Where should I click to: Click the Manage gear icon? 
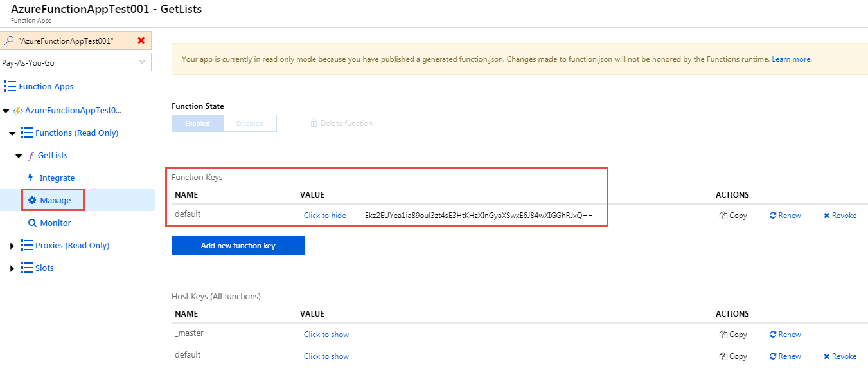pos(32,200)
